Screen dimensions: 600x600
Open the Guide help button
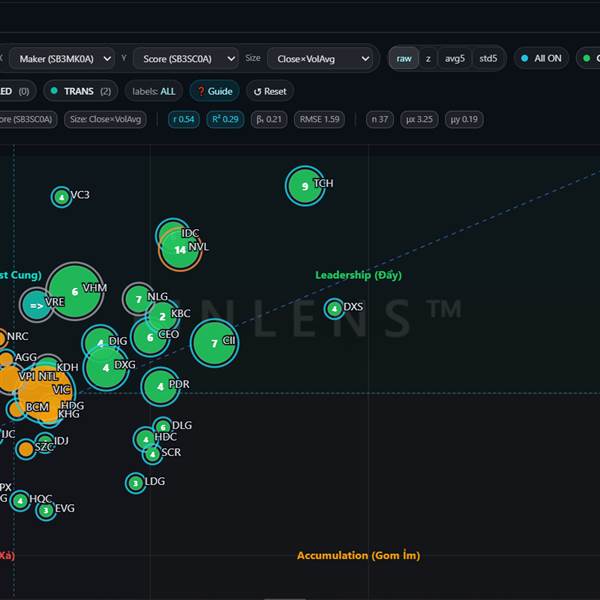pyautogui.click(x=214, y=91)
